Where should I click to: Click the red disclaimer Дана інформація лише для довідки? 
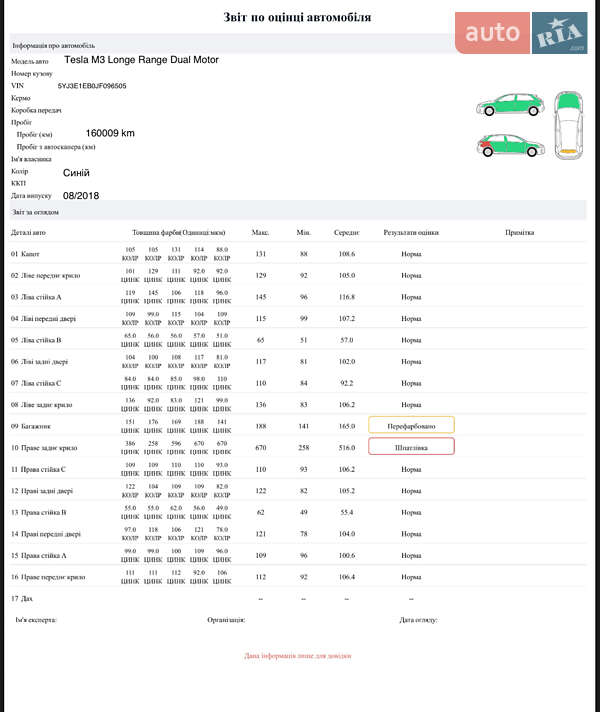(298, 656)
